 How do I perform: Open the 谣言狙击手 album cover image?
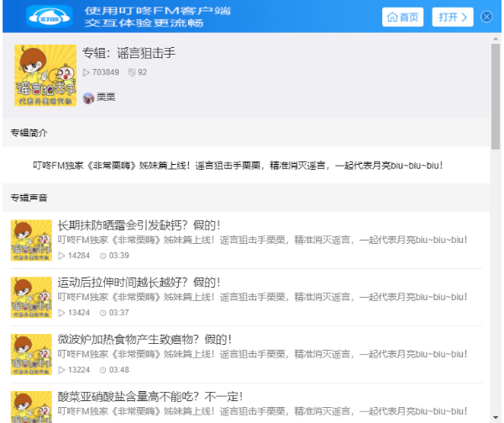(45, 76)
